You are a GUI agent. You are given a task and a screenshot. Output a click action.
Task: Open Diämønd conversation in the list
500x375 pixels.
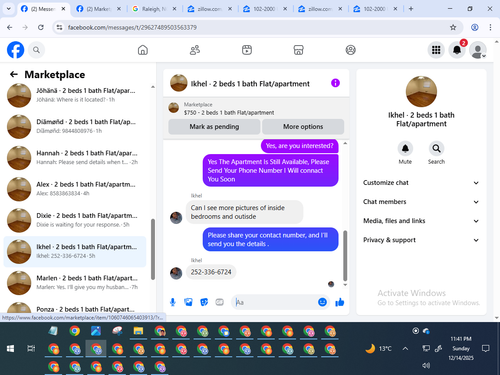(x=75, y=126)
